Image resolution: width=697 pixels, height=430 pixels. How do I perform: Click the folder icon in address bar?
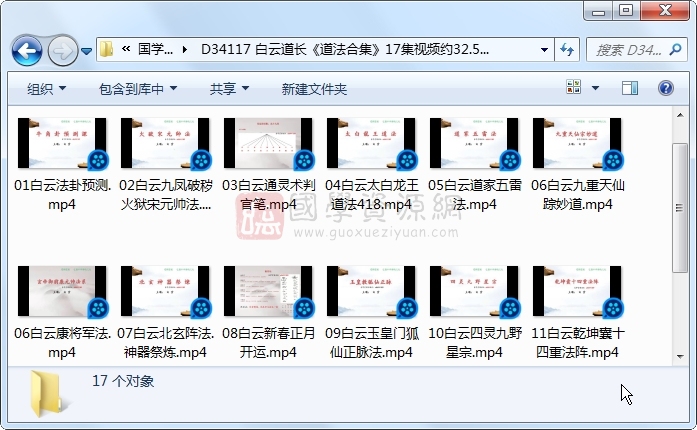click(107, 49)
